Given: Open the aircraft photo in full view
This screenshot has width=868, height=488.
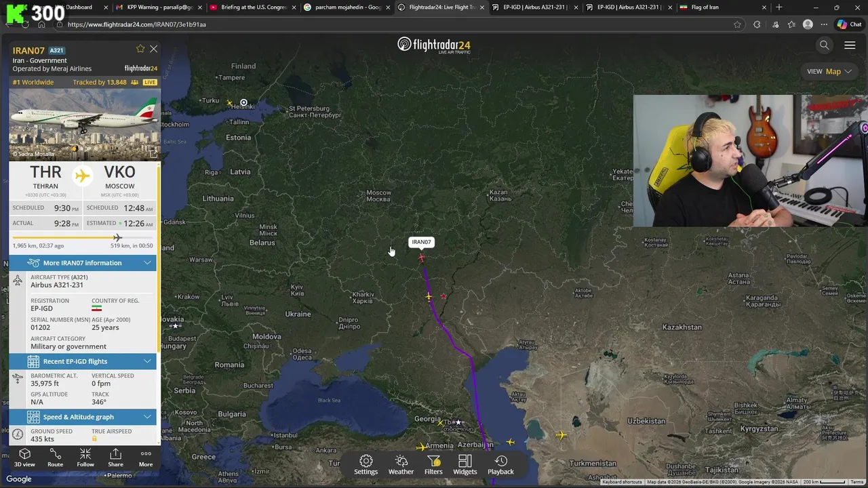Looking at the screenshot, I should (x=153, y=154).
